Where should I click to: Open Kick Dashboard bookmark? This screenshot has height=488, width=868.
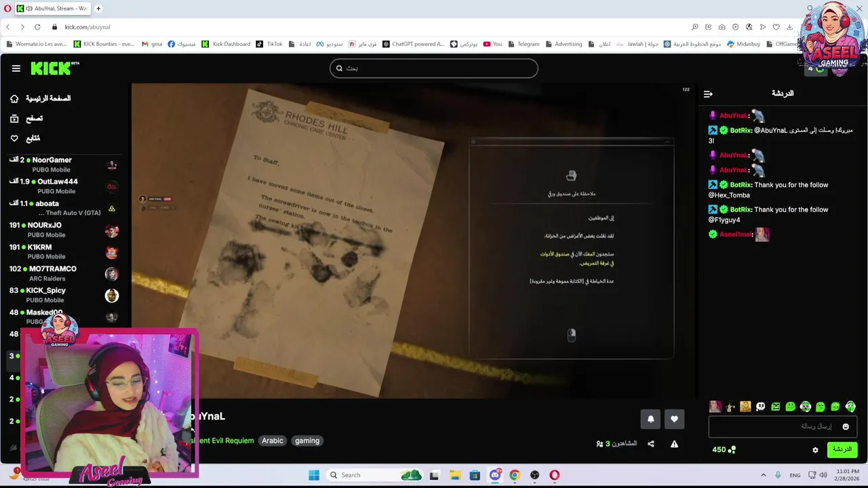(226, 44)
